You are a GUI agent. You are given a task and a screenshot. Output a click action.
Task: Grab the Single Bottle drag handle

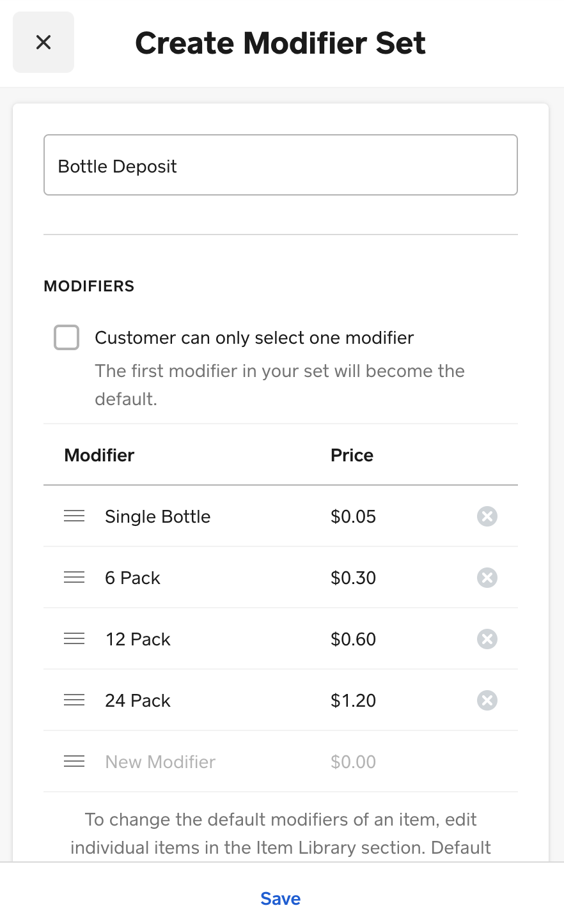click(x=74, y=516)
